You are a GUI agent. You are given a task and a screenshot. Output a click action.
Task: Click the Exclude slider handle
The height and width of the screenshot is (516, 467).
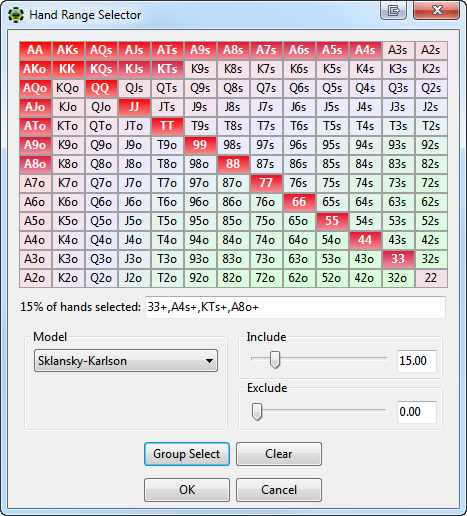[257, 412]
